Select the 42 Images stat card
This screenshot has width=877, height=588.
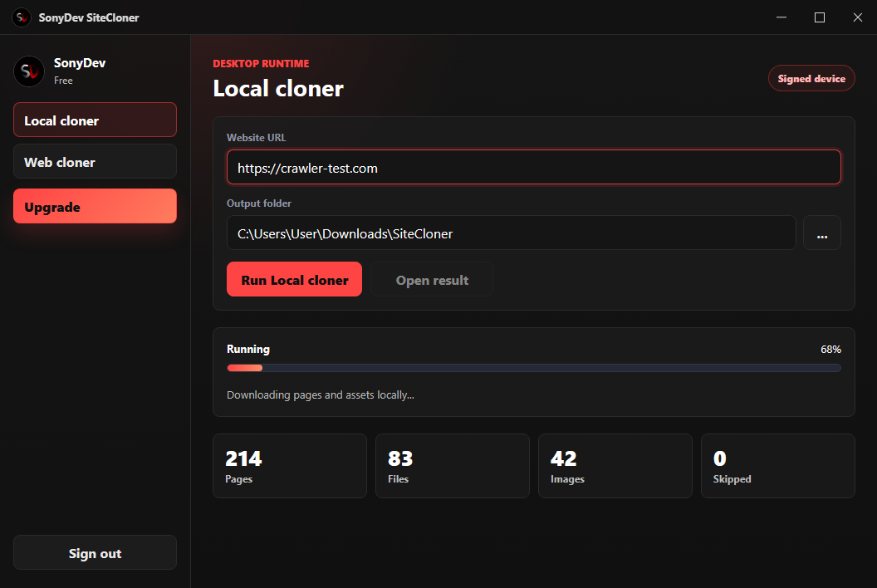pos(615,465)
